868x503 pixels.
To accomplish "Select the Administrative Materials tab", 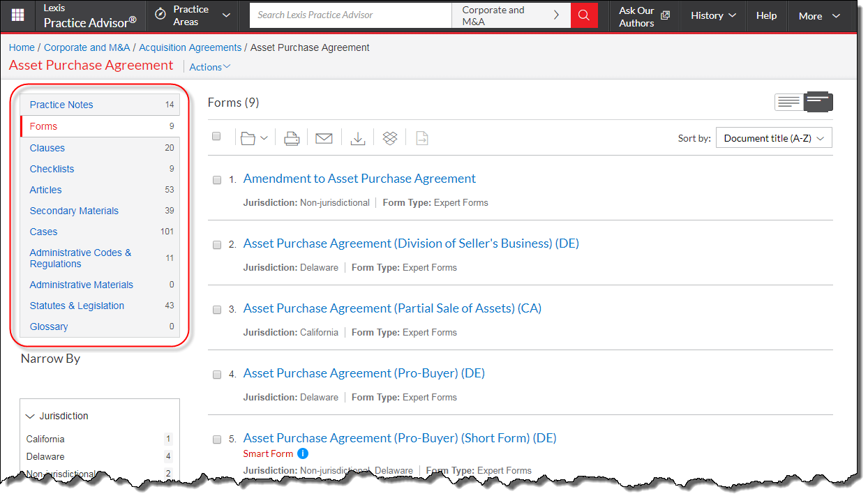I will pos(100,285).
